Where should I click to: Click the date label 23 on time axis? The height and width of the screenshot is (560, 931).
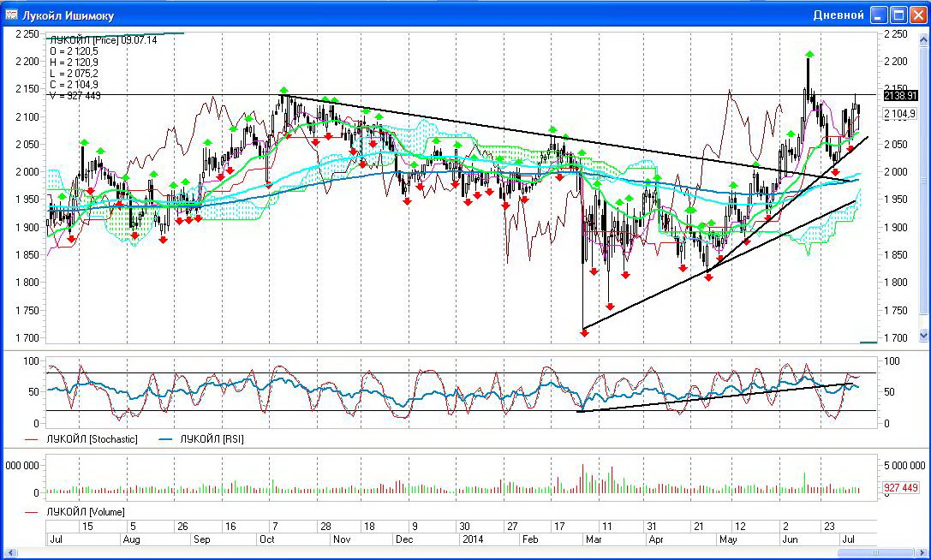[x=829, y=526]
